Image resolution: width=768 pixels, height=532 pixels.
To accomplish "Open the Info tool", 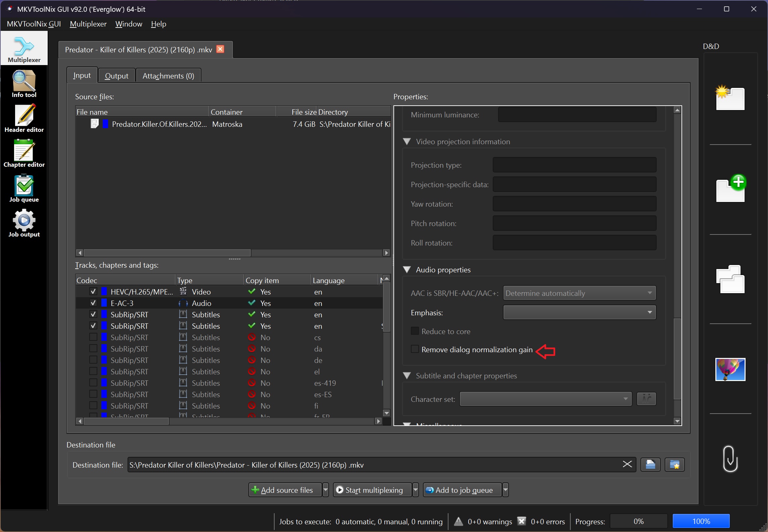I will [x=24, y=84].
